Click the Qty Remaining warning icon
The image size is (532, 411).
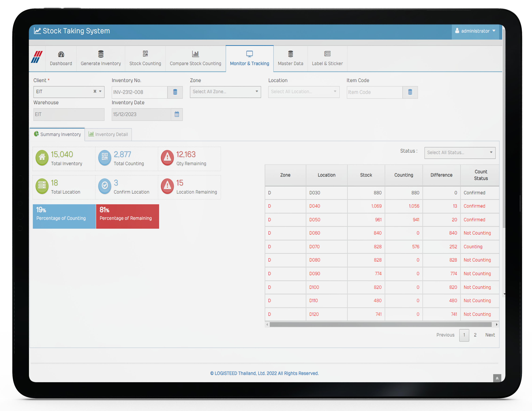click(167, 157)
